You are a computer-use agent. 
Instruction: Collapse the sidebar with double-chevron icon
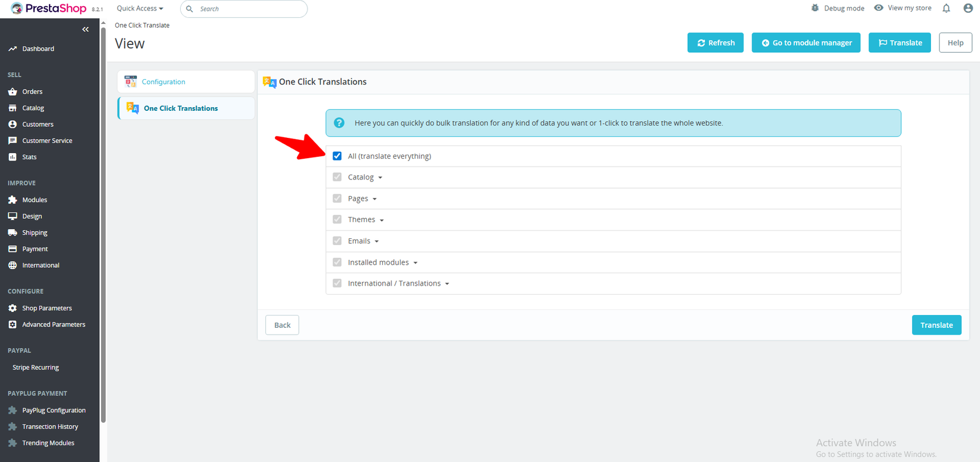pos(85,29)
